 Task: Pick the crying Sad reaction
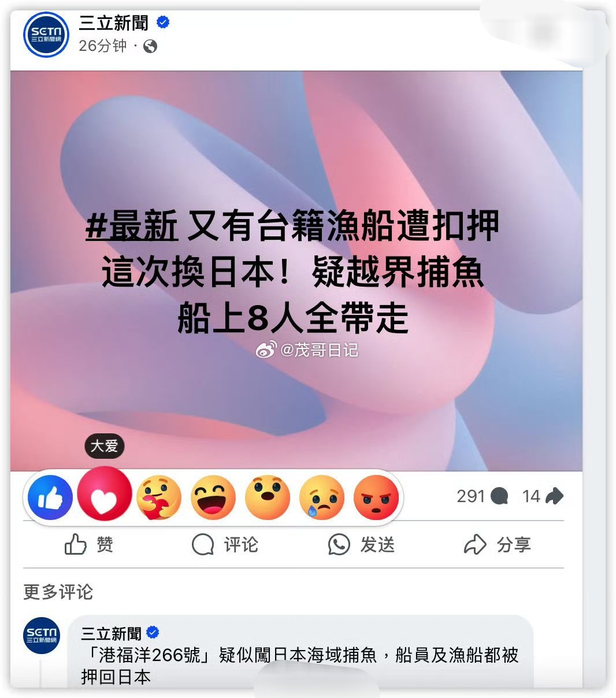coord(322,497)
